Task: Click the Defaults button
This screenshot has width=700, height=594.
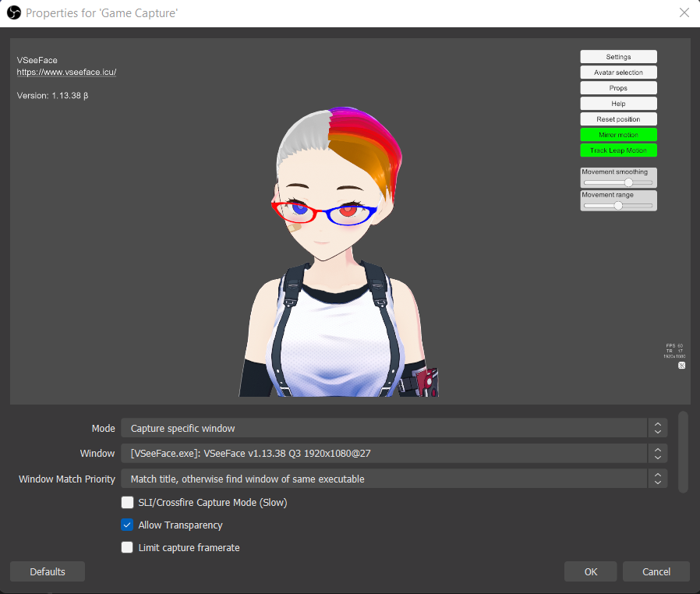Action: click(x=48, y=571)
